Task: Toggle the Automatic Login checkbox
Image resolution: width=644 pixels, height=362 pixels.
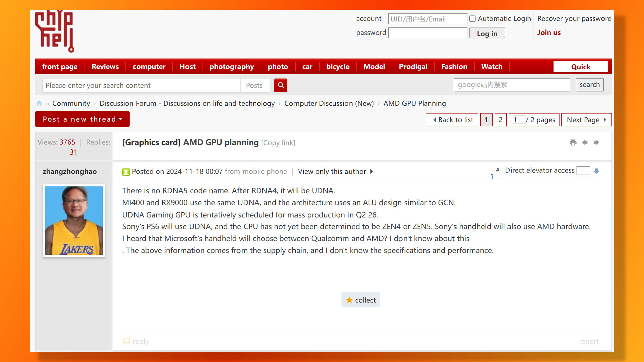Action: [472, 19]
